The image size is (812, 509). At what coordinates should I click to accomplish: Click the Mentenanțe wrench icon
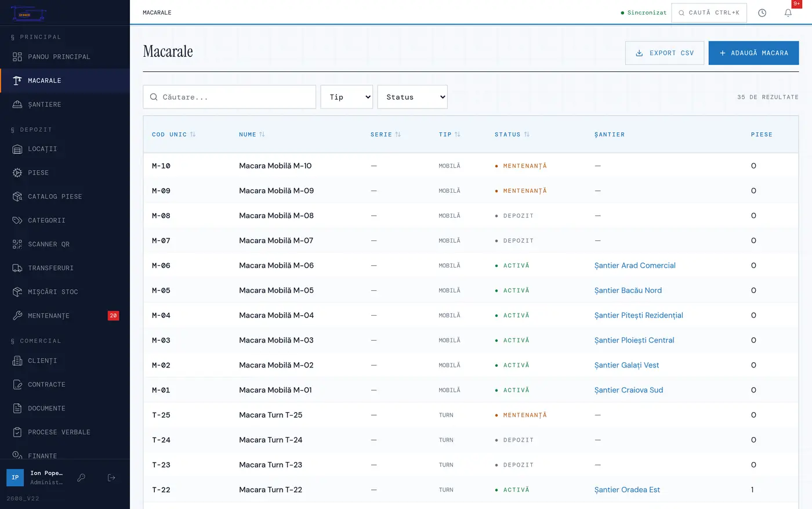(17, 316)
